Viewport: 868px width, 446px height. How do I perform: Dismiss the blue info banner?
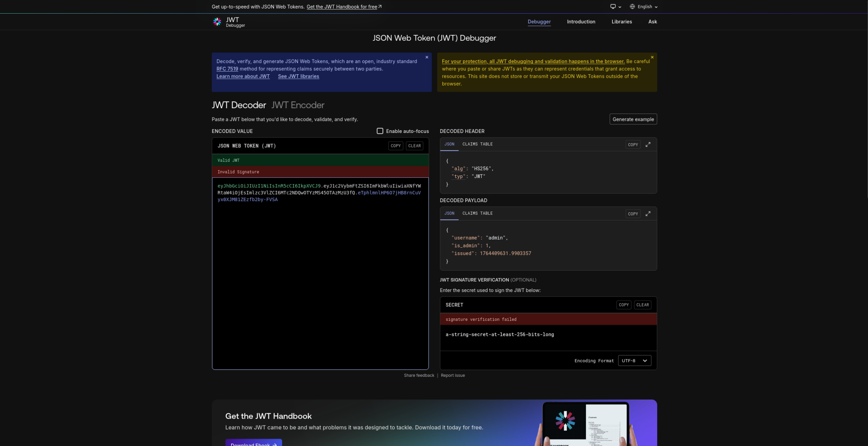point(427,57)
